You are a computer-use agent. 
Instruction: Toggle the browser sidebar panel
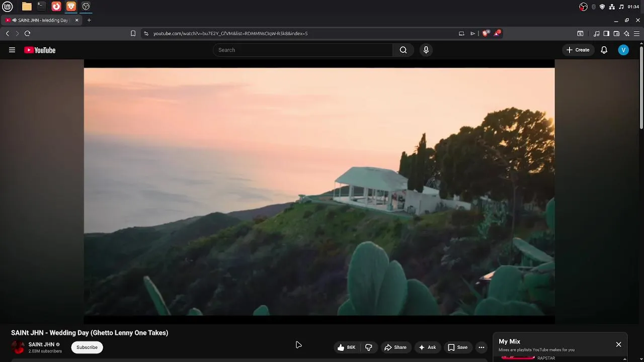[x=606, y=33]
